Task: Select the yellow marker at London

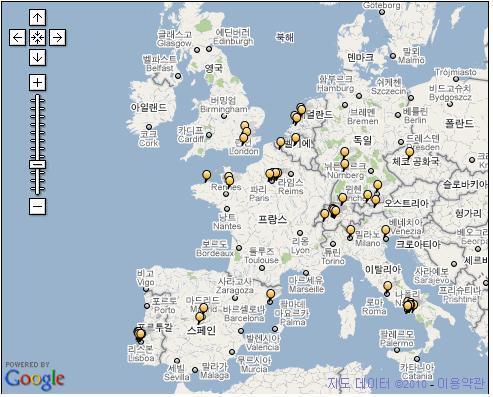Action: point(244,138)
